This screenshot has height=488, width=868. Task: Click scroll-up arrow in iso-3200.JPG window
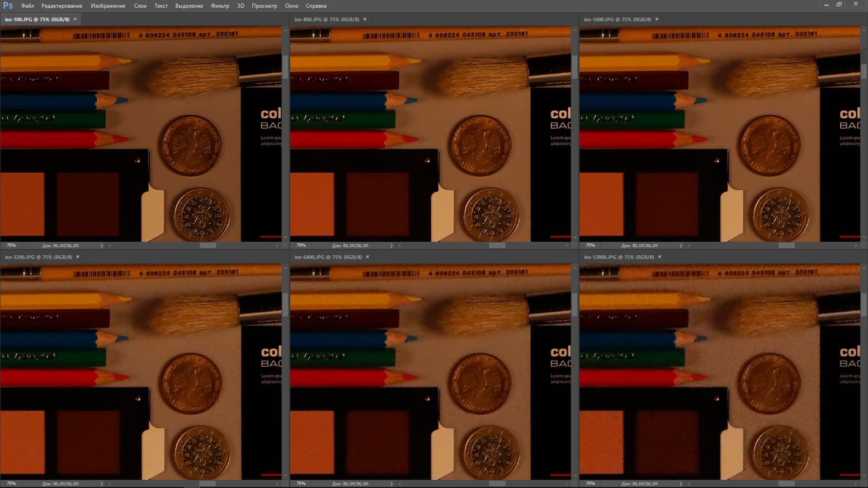click(285, 268)
